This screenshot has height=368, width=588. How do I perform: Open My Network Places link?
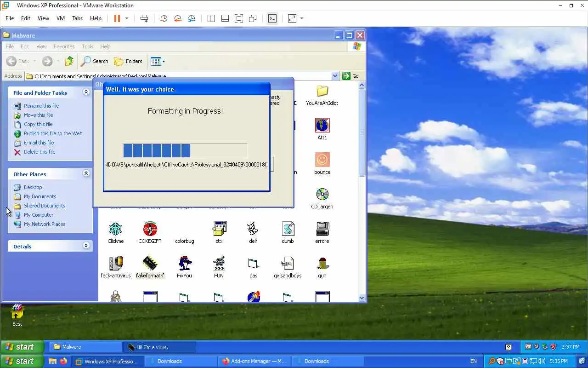(45, 224)
